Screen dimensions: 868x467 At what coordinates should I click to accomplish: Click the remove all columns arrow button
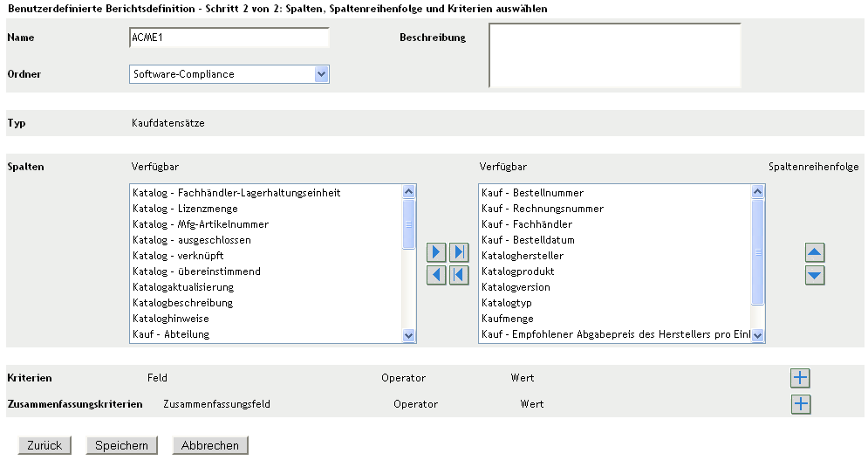(460, 275)
